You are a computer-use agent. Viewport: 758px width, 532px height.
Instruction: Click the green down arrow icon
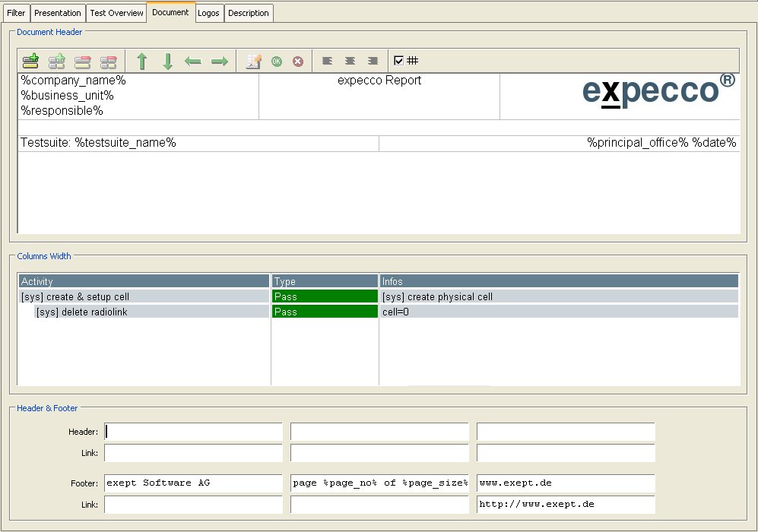pos(168,62)
